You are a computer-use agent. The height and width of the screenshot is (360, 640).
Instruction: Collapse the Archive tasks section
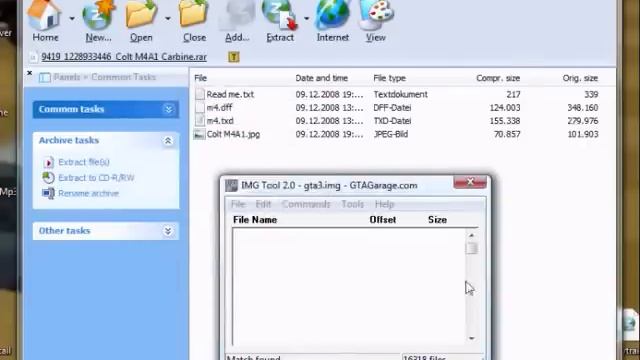click(x=168, y=141)
